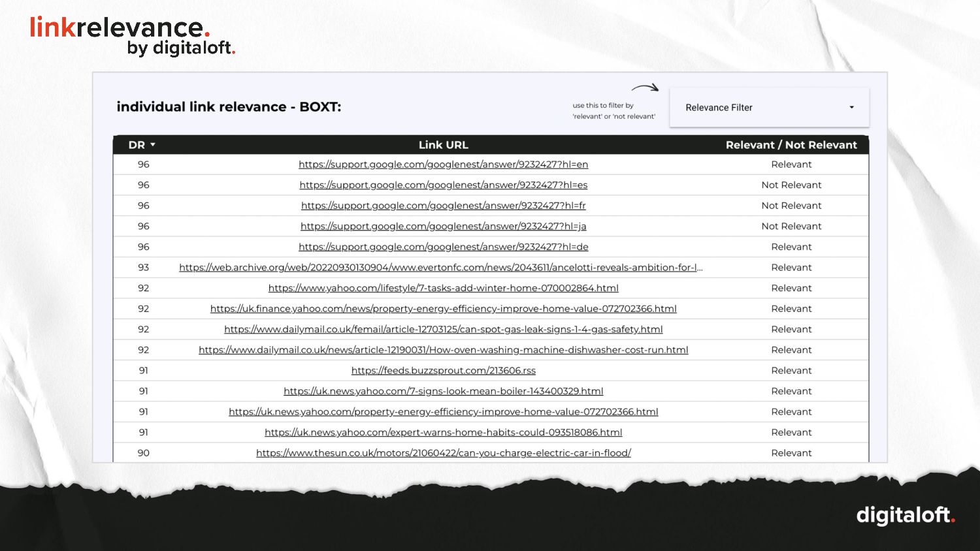Open the uk.news.yahoo.com expert-warns-home-habits link

(x=443, y=432)
